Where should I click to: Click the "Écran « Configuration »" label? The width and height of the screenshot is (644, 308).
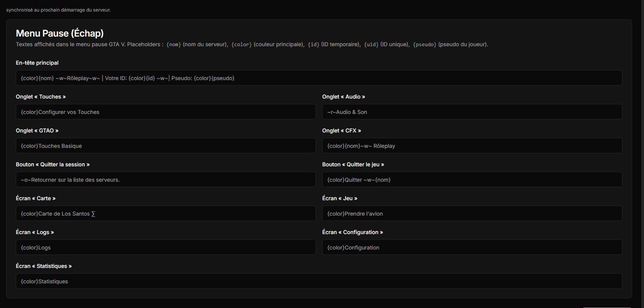(353, 232)
